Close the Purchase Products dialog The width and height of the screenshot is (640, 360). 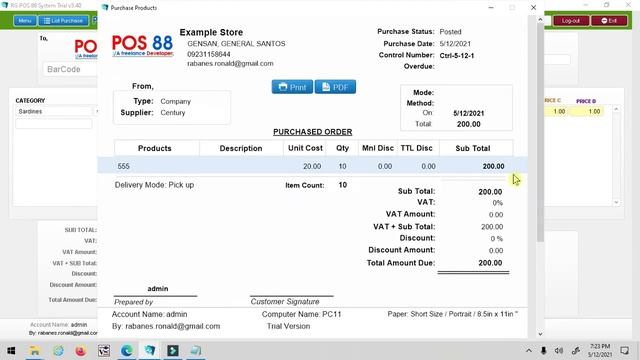click(x=533, y=8)
